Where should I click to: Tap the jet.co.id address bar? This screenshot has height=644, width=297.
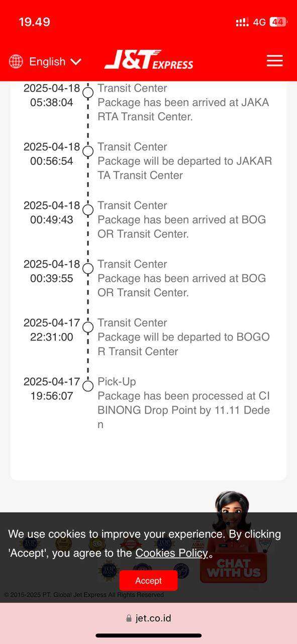pos(148,618)
